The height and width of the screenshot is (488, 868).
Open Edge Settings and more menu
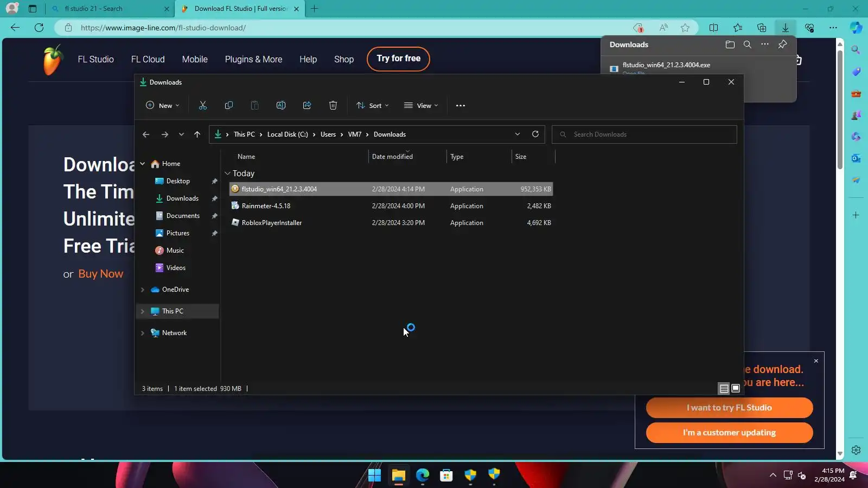[x=833, y=28]
